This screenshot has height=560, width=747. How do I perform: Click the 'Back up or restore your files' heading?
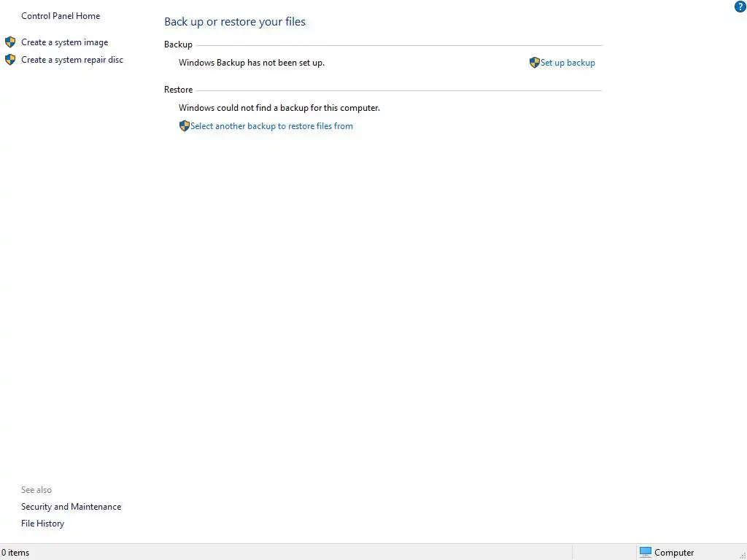tap(235, 21)
